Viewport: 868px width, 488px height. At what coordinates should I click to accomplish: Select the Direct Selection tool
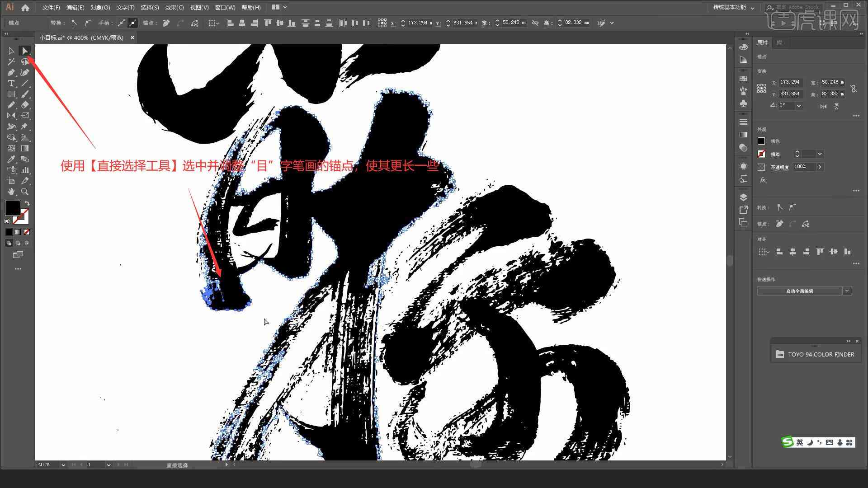24,51
